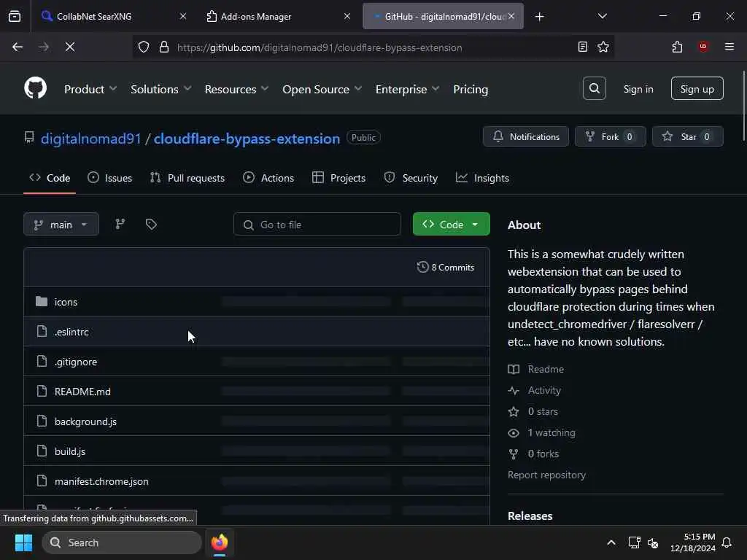
Task: Expand the Open Source menu
Action: [x=322, y=89]
